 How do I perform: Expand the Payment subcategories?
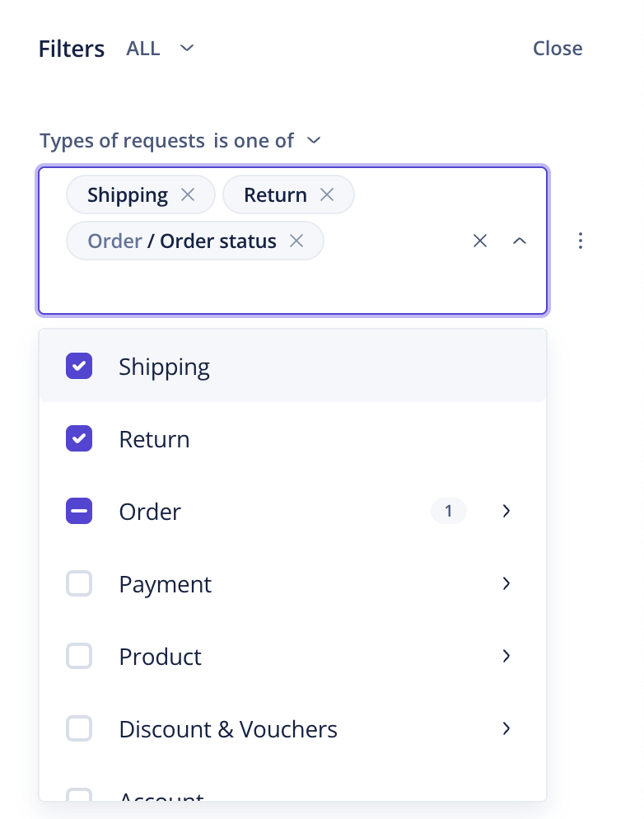506,583
